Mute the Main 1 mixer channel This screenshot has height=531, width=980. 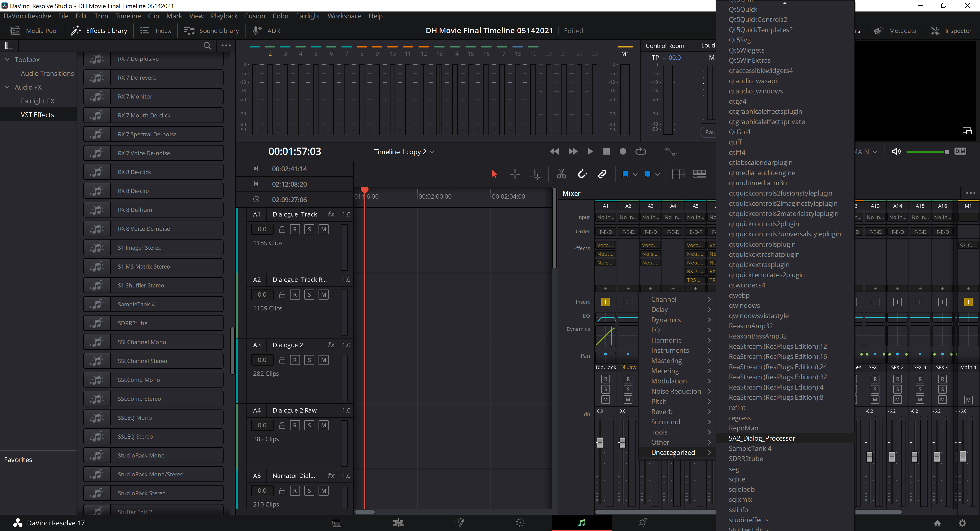(968, 400)
